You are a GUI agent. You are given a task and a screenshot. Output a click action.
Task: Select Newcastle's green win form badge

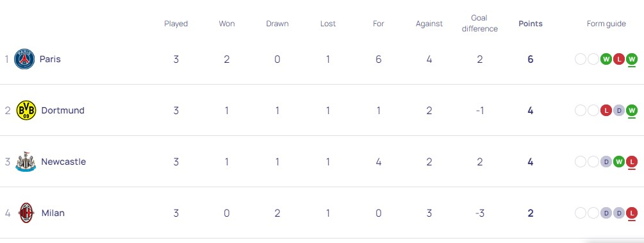619,162
